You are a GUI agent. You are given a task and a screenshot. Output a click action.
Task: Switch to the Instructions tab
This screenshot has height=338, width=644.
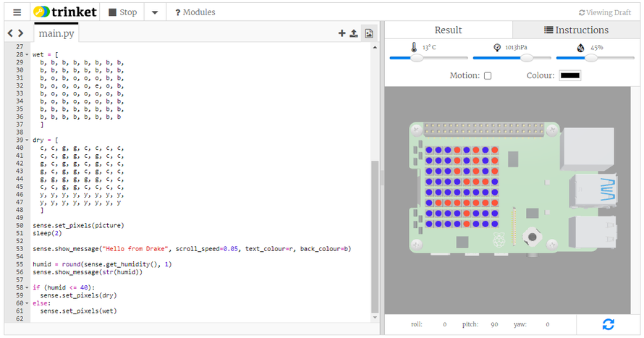click(x=576, y=30)
